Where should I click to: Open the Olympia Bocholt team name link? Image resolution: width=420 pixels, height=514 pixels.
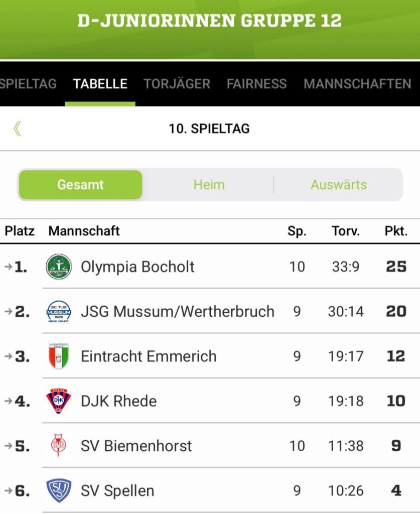(137, 267)
